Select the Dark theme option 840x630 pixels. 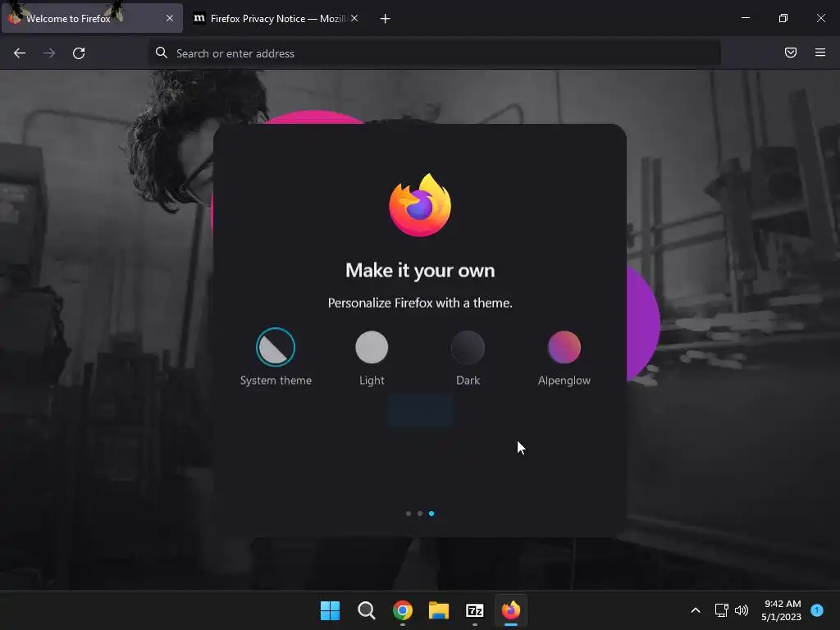tap(468, 357)
